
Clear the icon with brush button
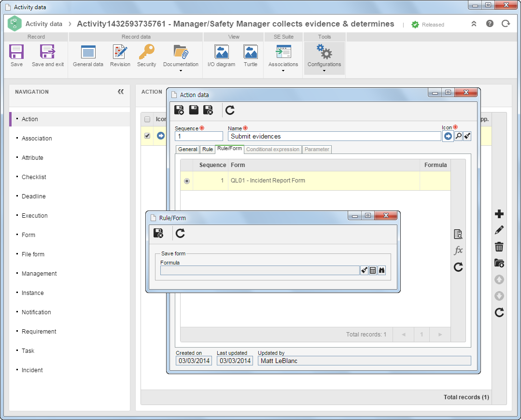pyautogui.click(x=467, y=136)
